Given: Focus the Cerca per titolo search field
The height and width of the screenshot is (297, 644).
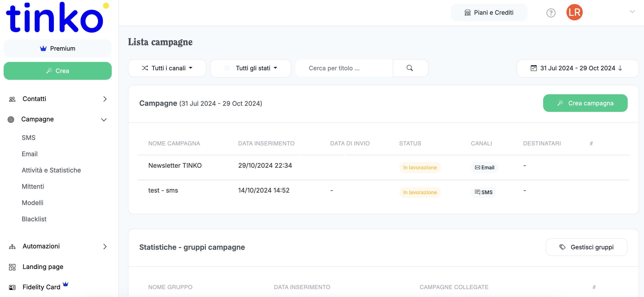Looking at the screenshot, I should click(x=344, y=68).
